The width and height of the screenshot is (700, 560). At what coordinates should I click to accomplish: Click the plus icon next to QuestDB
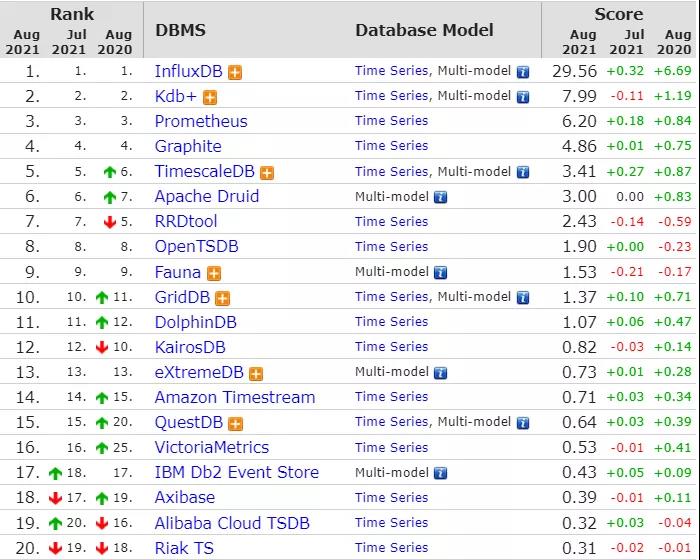(x=233, y=423)
